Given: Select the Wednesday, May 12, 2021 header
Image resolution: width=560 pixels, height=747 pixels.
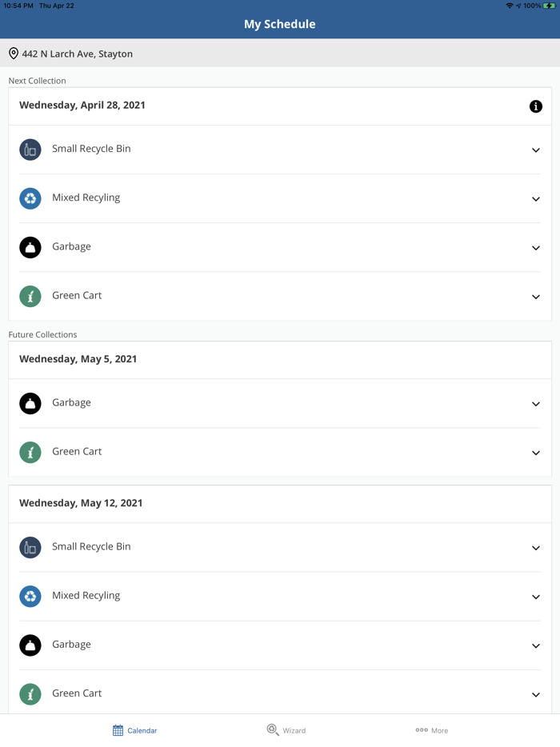Looking at the screenshot, I should pos(81,503).
